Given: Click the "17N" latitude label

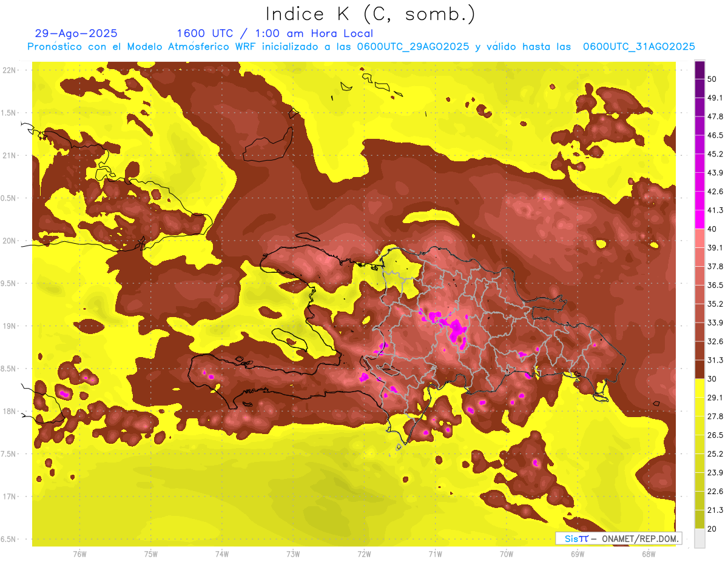Looking at the screenshot, I should 10,497.
